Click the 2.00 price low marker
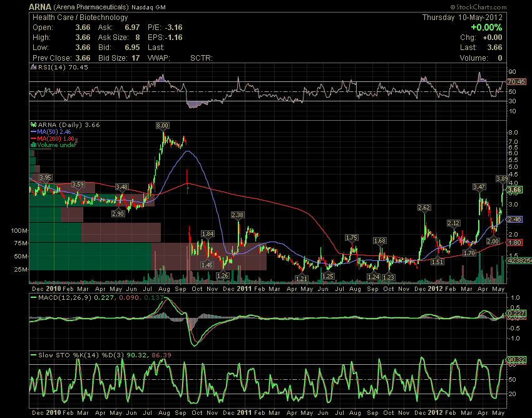 pyautogui.click(x=493, y=242)
